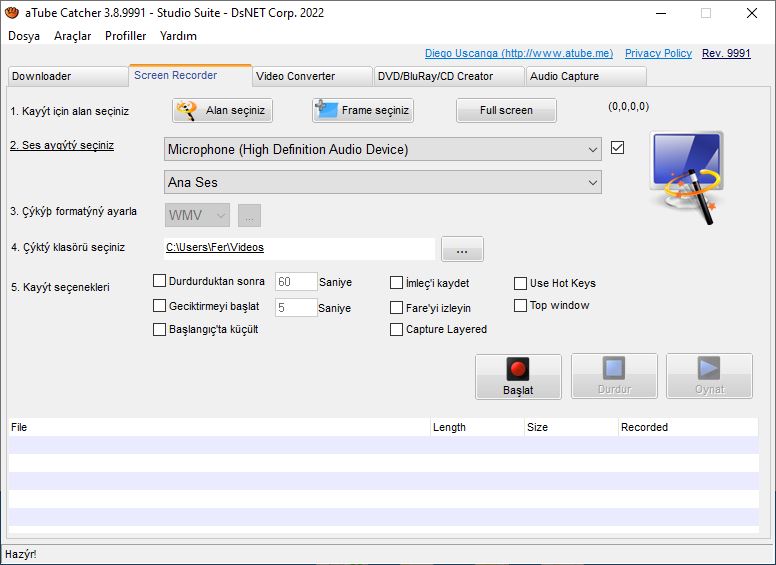
Task: Switch to the Audio Capture tab
Action: [x=586, y=76]
